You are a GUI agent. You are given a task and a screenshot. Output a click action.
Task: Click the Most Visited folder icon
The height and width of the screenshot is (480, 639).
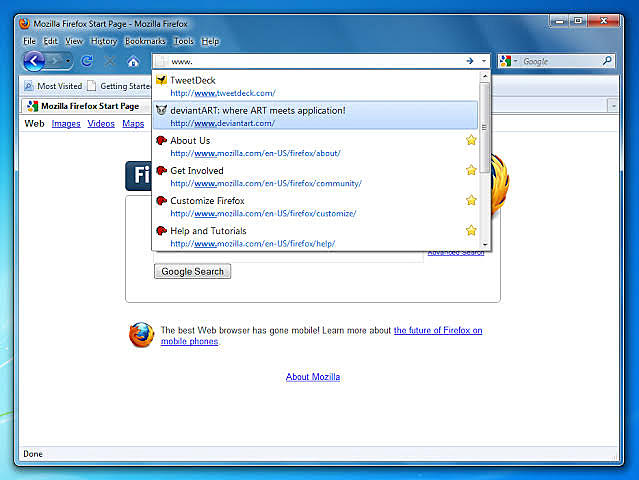click(29, 86)
